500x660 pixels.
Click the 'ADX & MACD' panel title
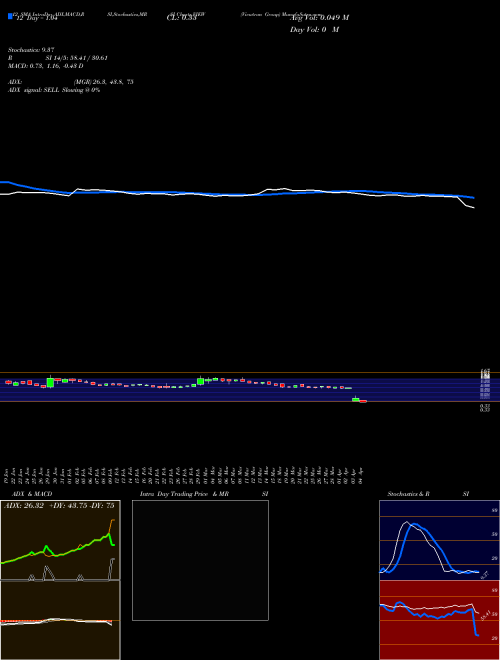click(x=32, y=494)
